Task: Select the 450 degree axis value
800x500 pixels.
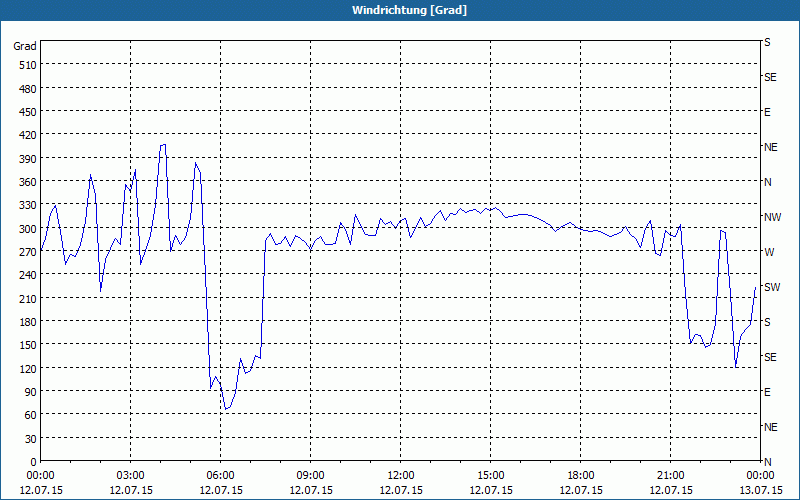Action: pyautogui.click(x=29, y=112)
